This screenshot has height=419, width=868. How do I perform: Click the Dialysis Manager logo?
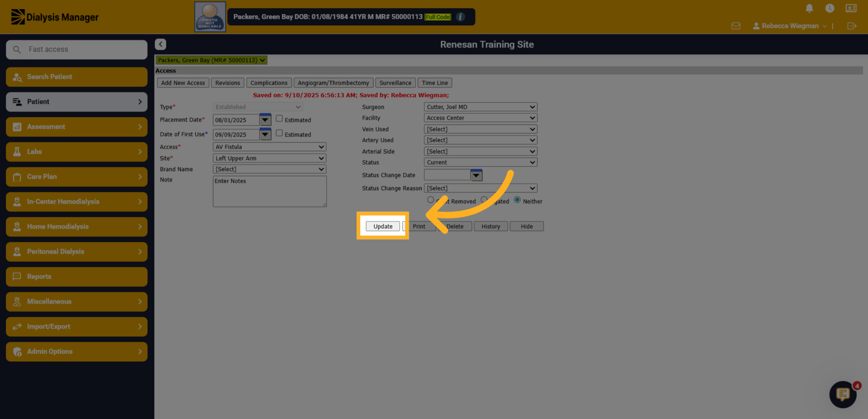55,17
